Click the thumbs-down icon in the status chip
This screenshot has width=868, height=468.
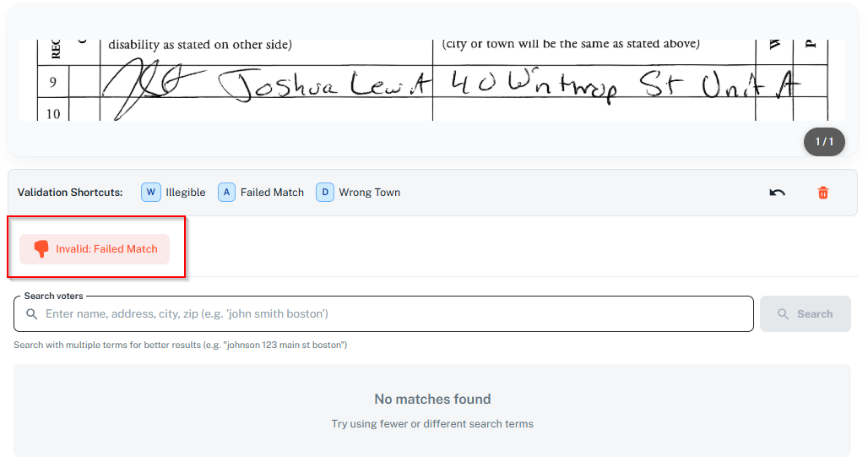click(41, 249)
